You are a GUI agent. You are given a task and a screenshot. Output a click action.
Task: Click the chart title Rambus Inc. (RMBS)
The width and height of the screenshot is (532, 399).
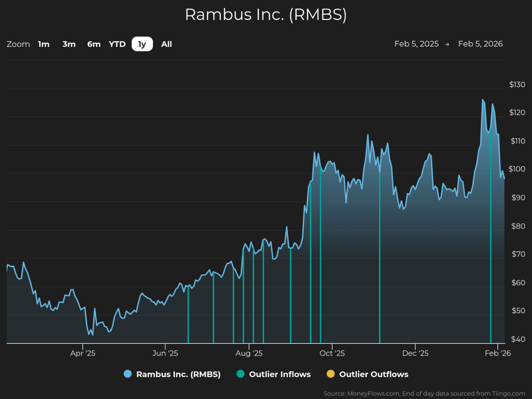[266, 15]
